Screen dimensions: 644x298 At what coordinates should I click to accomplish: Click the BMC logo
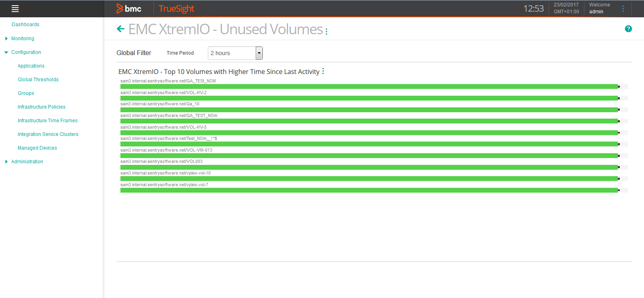(x=129, y=8)
